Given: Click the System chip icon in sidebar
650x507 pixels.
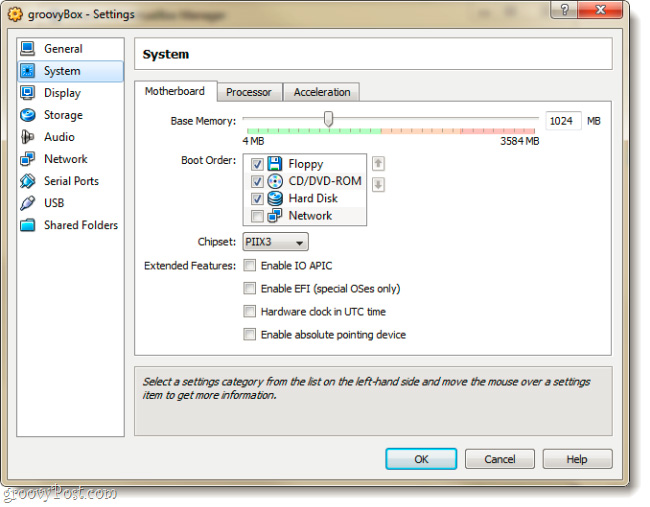Looking at the screenshot, I should click(28, 71).
